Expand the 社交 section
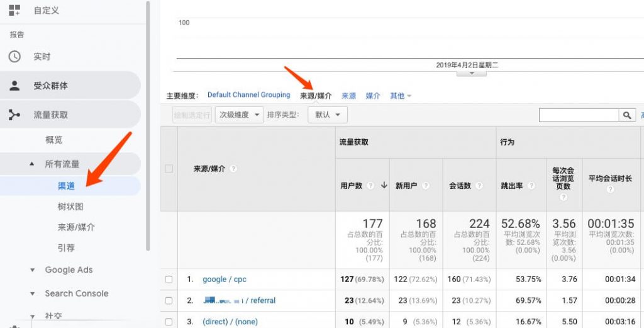 tap(32, 317)
